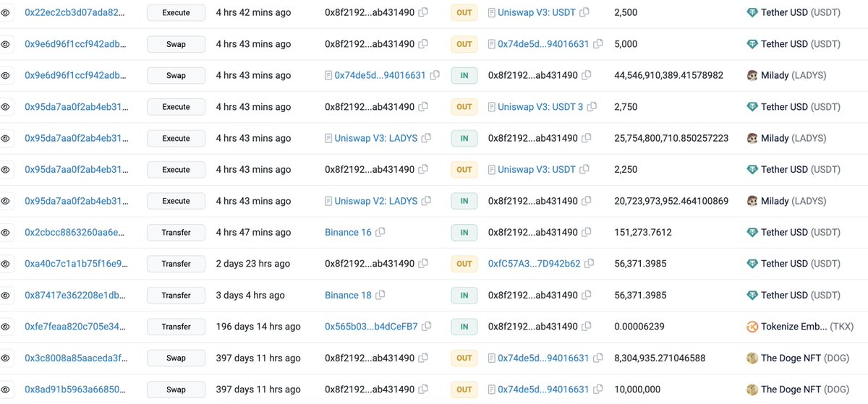Click the Milady avatar icon on the 44,546,910,389 row
This screenshot has height=404, width=868.
(752, 75)
